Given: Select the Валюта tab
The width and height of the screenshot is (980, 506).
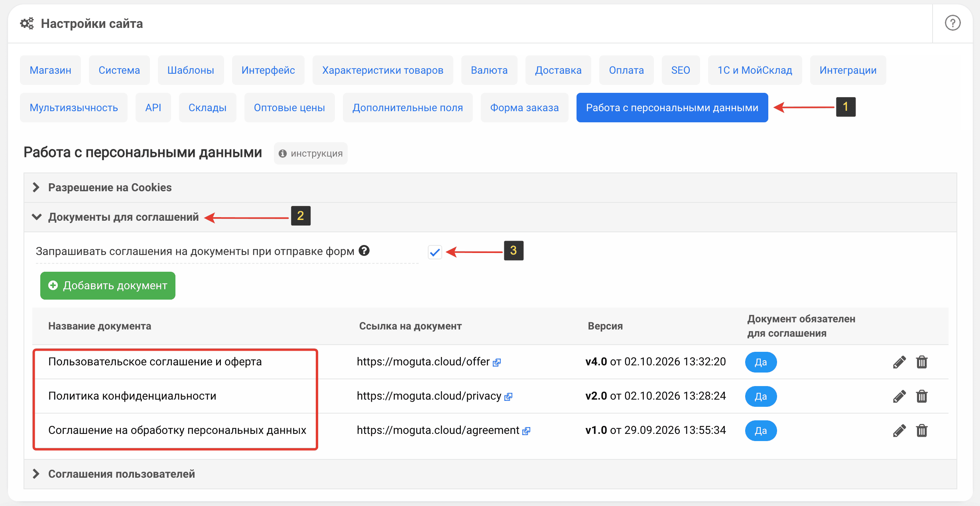Looking at the screenshot, I should pos(489,70).
